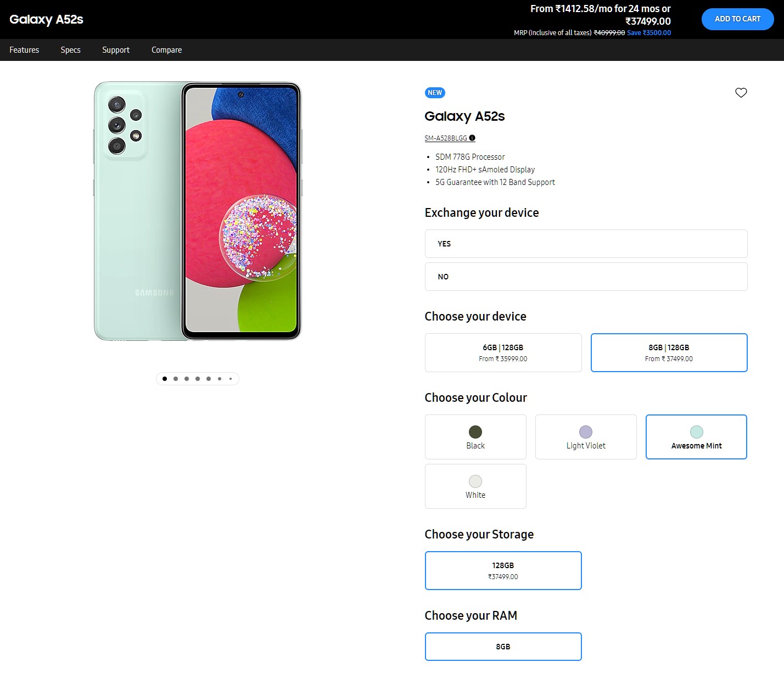Click the Add to Cart button
Image resolution: width=784 pixels, height=679 pixels.
[x=737, y=19]
